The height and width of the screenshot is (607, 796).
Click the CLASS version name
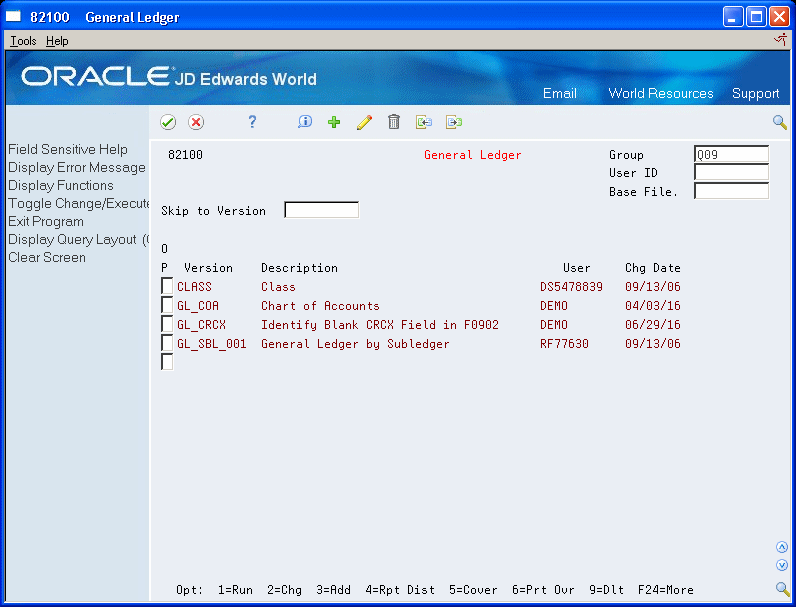click(194, 287)
